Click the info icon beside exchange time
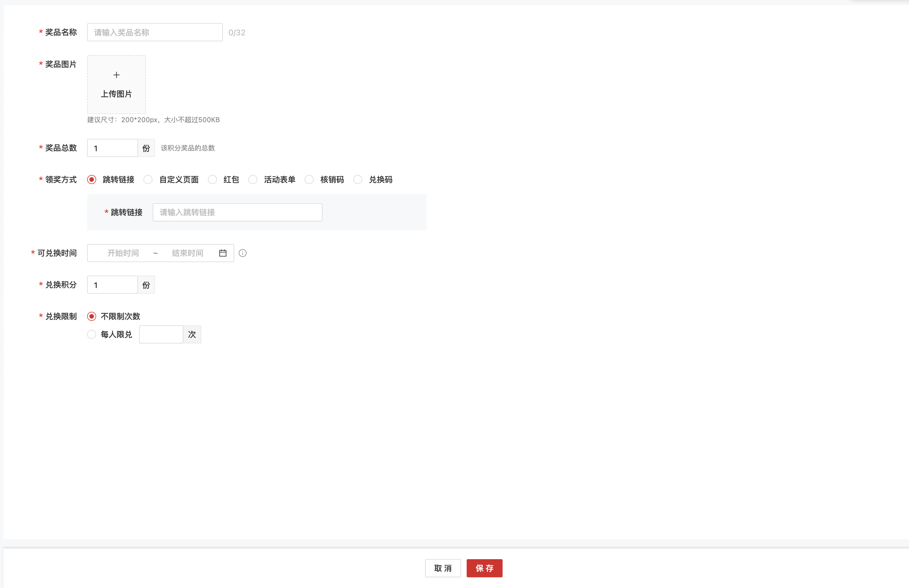Image resolution: width=909 pixels, height=588 pixels. [x=243, y=253]
